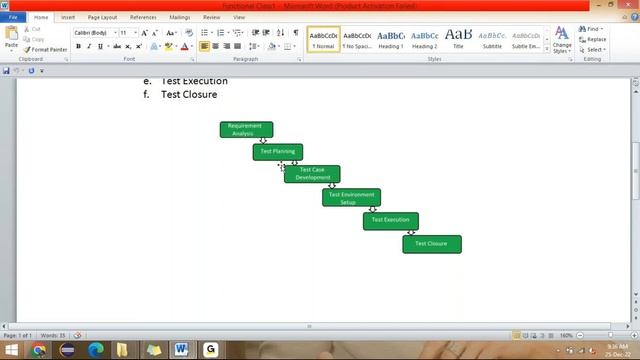Switch to the Mailings tab

180,17
